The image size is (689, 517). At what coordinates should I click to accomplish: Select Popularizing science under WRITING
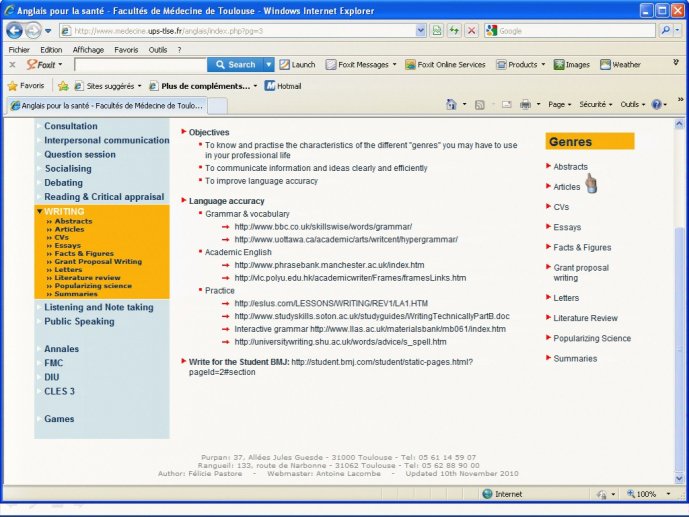pos(93,286)
